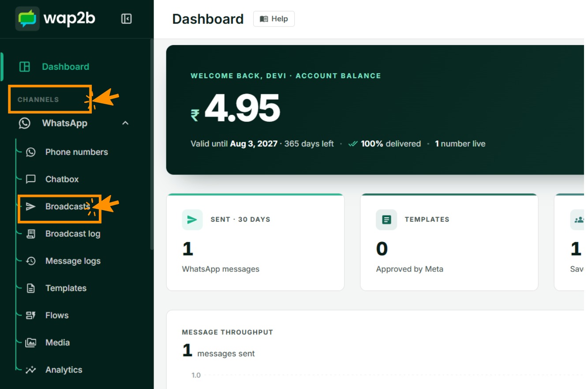Click the TEMPLATES card label
Viewport: 588px width, 389px height.
point(427,219)
